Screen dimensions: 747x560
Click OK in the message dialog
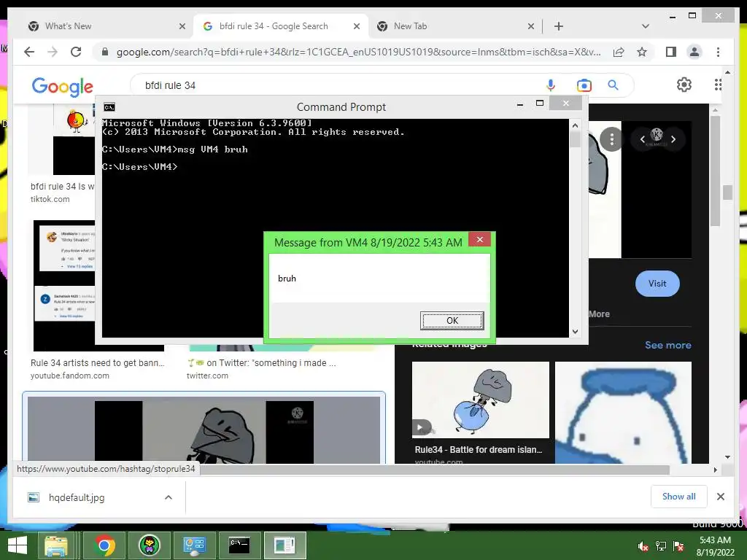(452, 321)
